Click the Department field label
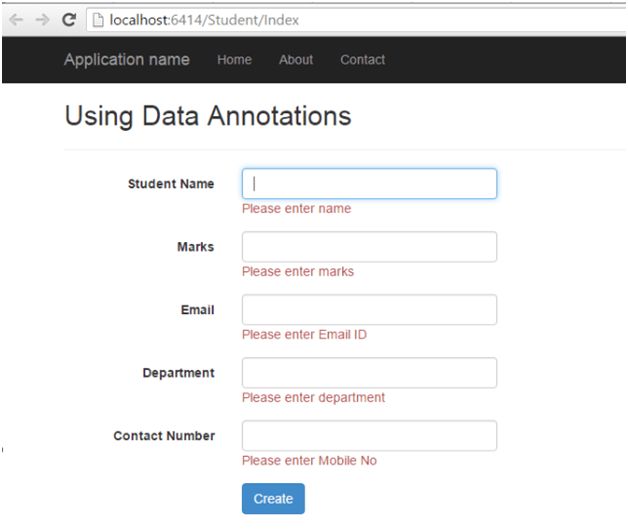This screenshot has height=529, width=628. coord(178,373)
